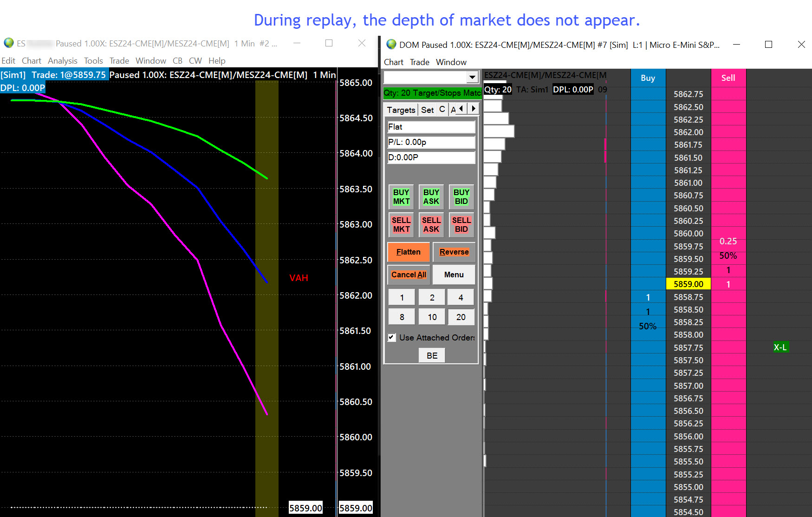Switch to the Targets tab
Viewport: 812px width, 517px height.
(x=401, y=110)
